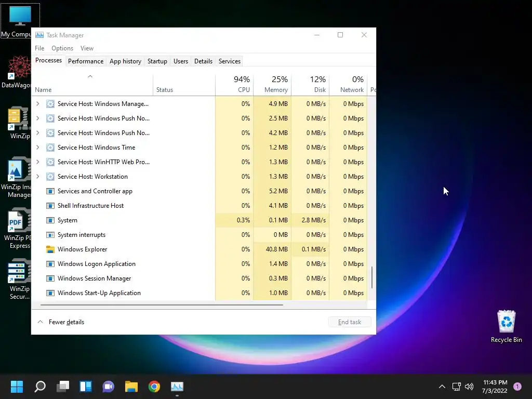The width and height of the screenshot is (532, 399).
Task: Switch to the Services tab
Action: click(x=229, y=61)
